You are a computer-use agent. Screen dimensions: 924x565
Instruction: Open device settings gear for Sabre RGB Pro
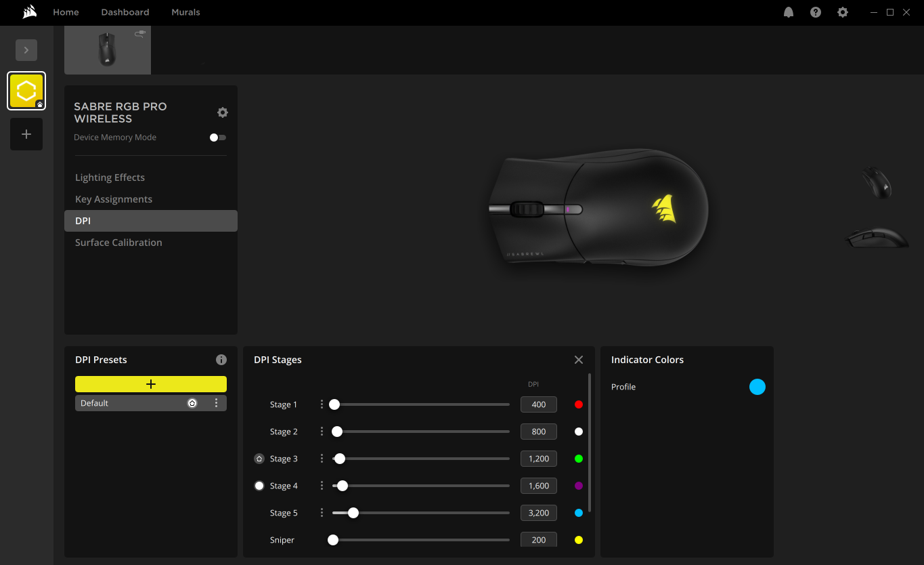(x=223, y=112)
